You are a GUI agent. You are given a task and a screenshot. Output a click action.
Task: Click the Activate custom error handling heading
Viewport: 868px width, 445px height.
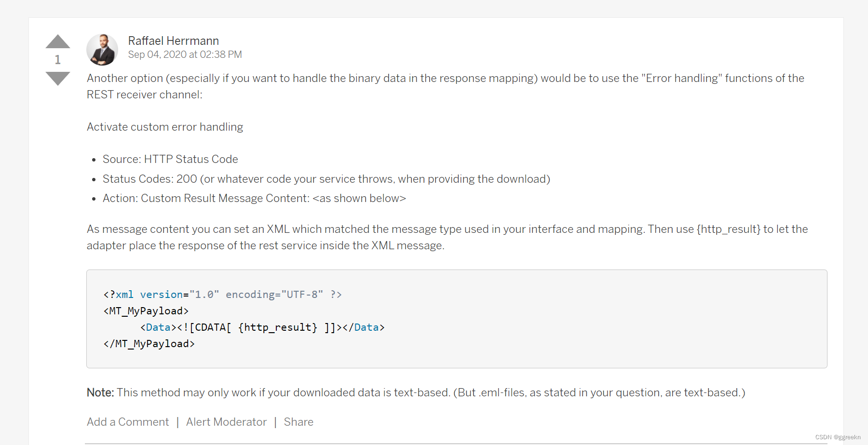click(x=164, y=127)
